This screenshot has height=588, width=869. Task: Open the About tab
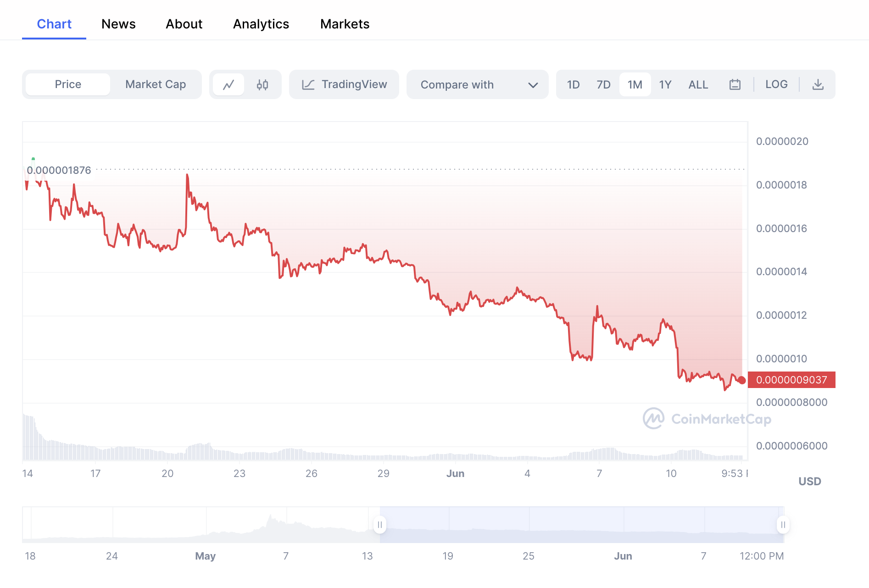tap(184, 24)
